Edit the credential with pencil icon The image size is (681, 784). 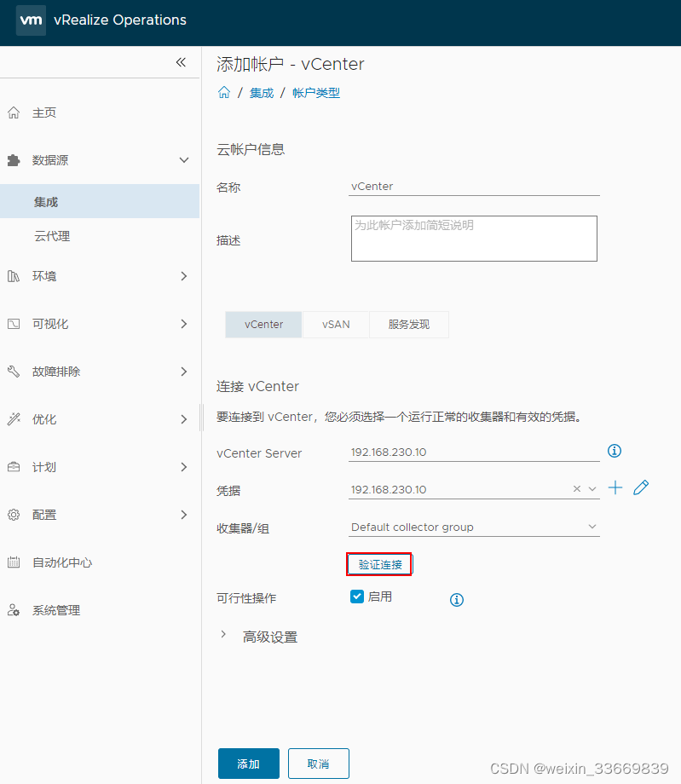pyautogui.click(x=641, y=487)
